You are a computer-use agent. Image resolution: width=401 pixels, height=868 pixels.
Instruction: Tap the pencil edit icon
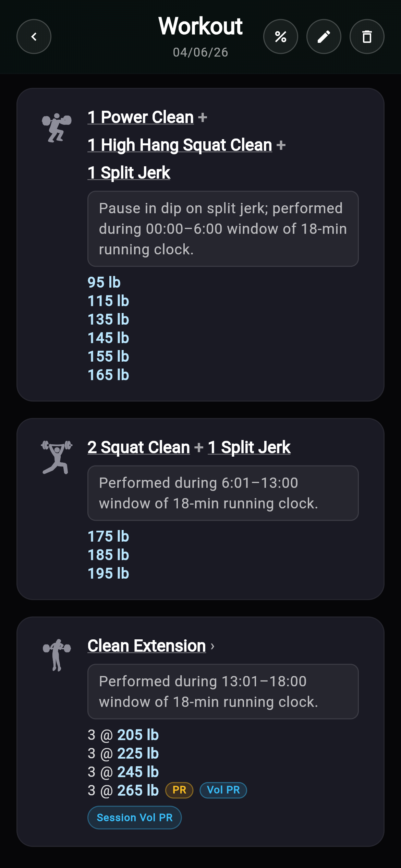coord(324,37)
